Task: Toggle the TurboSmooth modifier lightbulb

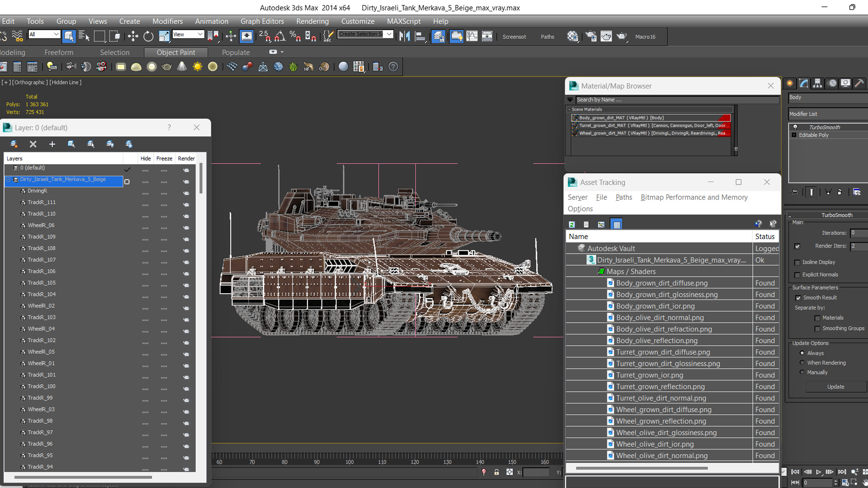Action: (795, 127)
